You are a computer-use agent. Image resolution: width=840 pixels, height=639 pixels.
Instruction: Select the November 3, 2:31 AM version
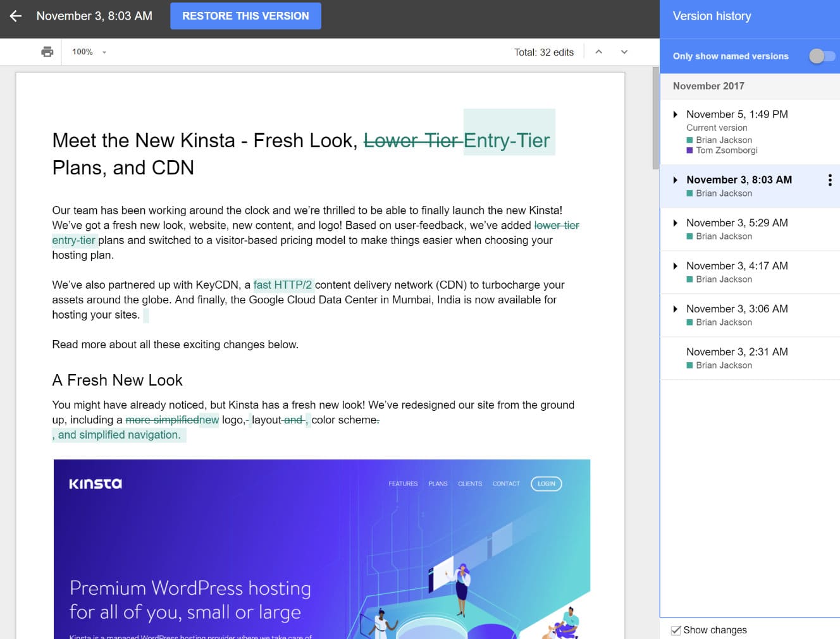(x=737, y=351)
